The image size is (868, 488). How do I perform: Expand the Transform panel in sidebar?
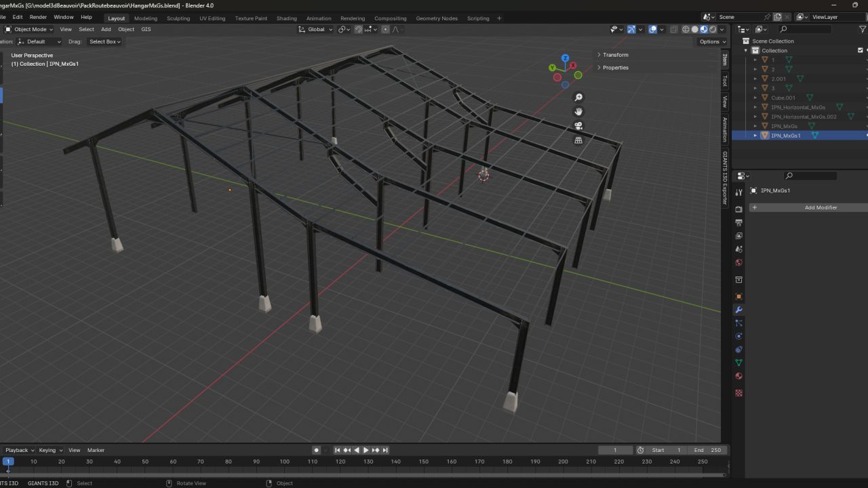click(614, 55)
